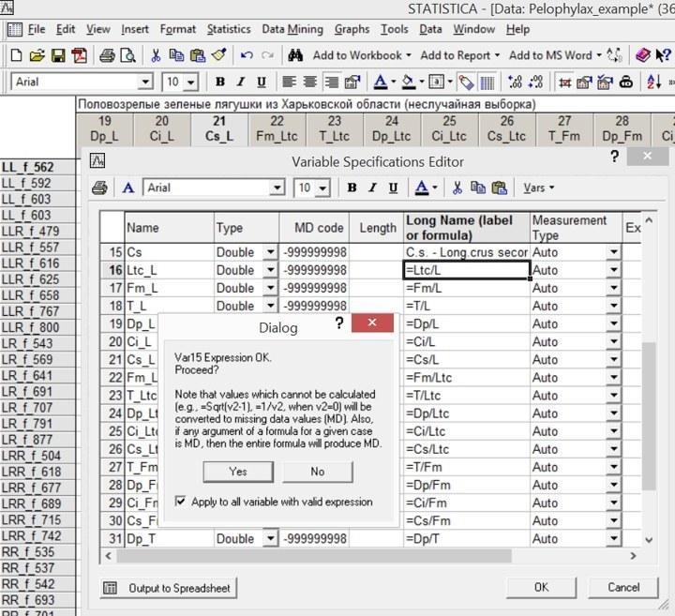675x616 pixels.
Task: Open Measurement Type dropdown for Fm_L row
Action: pos(614,288)
